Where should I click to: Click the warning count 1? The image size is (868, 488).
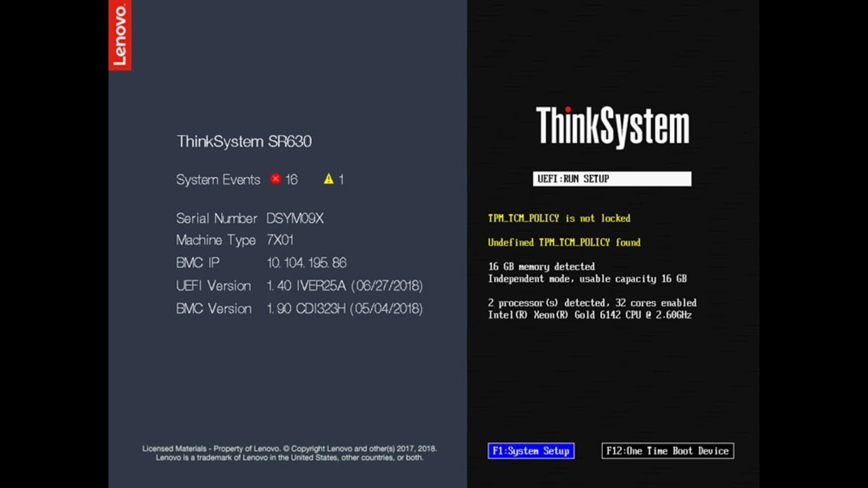[341, 180]
